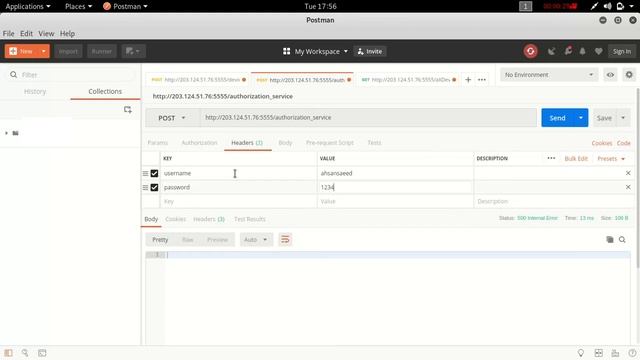
Task: Open the Code link
Action: 624,143
